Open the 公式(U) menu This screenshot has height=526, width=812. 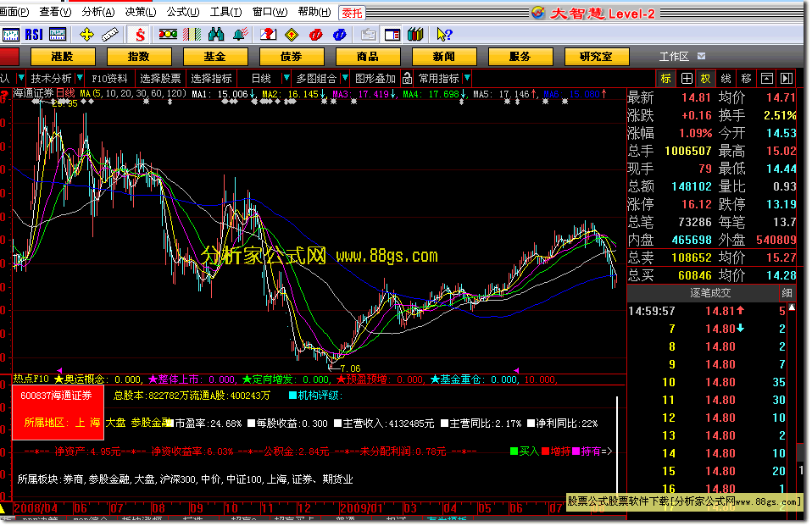point(183,12)
